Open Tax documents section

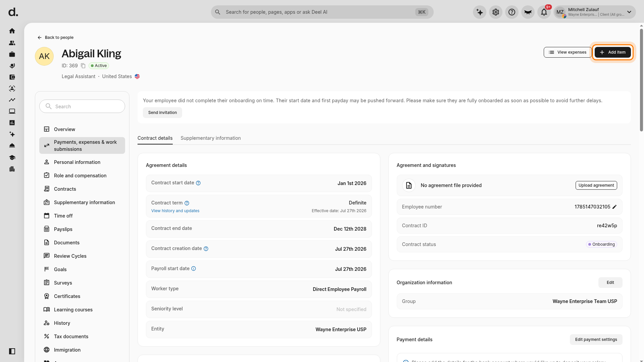[x=82, y=337]
